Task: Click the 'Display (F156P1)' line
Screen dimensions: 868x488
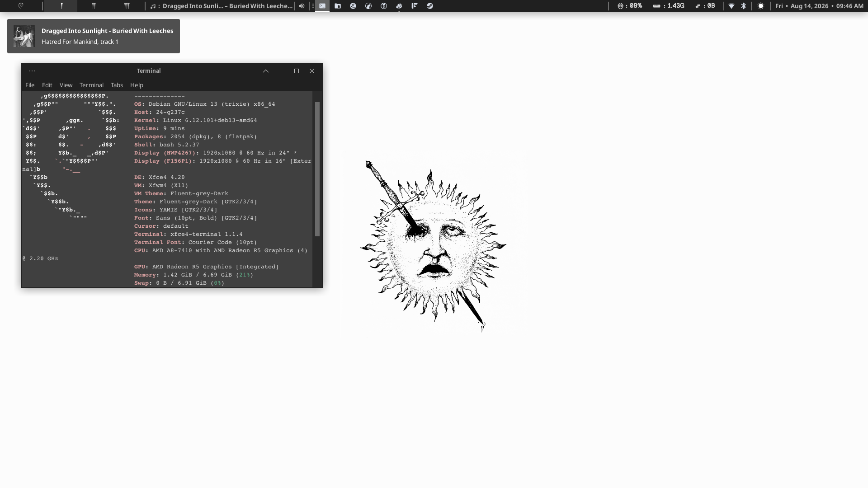Action: [223, 161]
